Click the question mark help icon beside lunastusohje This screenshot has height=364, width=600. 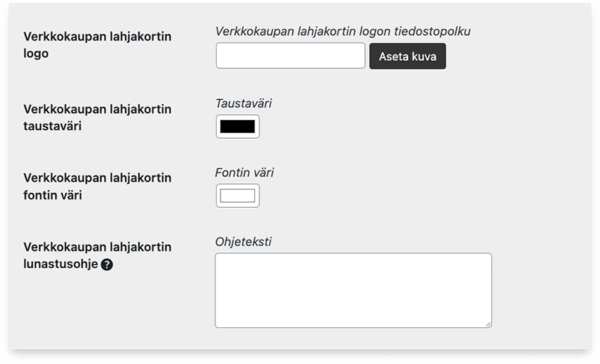coord(107,264)
